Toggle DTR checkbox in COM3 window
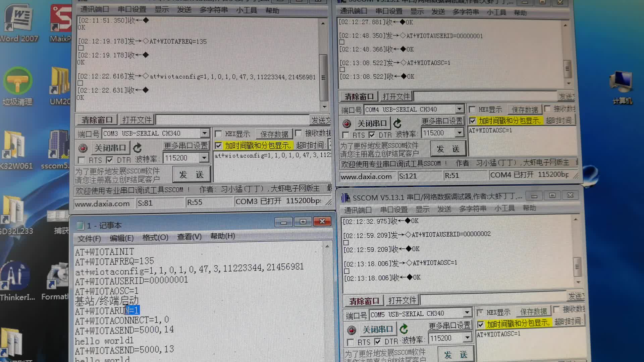This screenshot has width=644, height=362. (110, 160)
